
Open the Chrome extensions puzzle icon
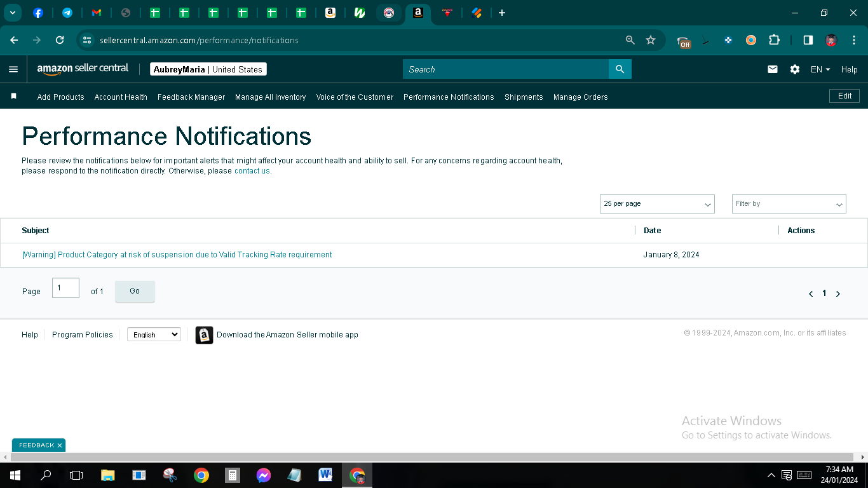click(x=774, y=40)
